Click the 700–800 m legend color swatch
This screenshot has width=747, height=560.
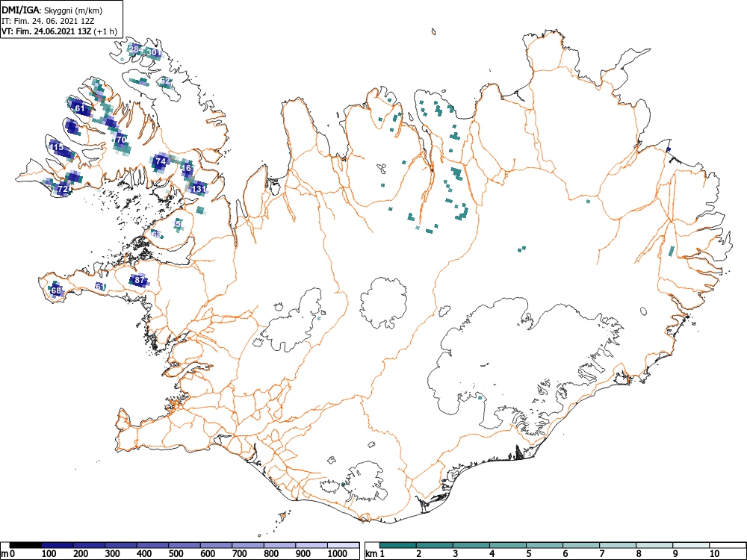coord(248,545)
